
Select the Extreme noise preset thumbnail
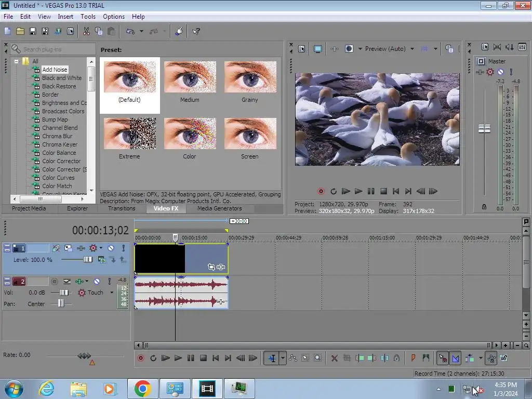click(x=129, y=134)
